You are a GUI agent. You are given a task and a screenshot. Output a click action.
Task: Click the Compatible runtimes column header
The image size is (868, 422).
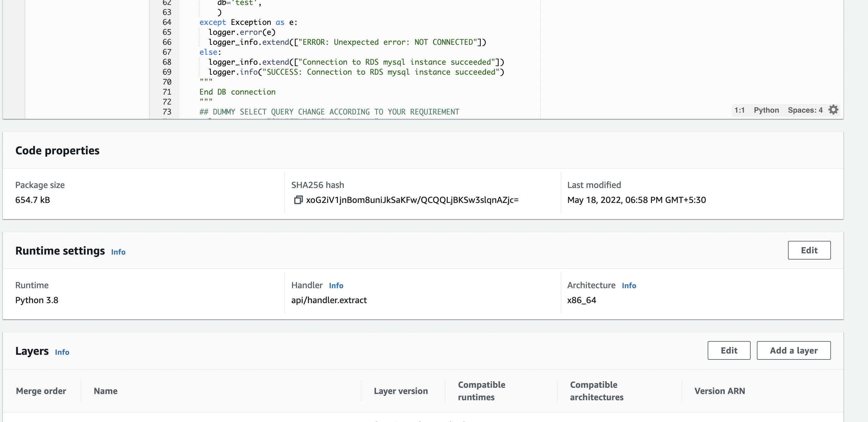click(x=482, y=391)
